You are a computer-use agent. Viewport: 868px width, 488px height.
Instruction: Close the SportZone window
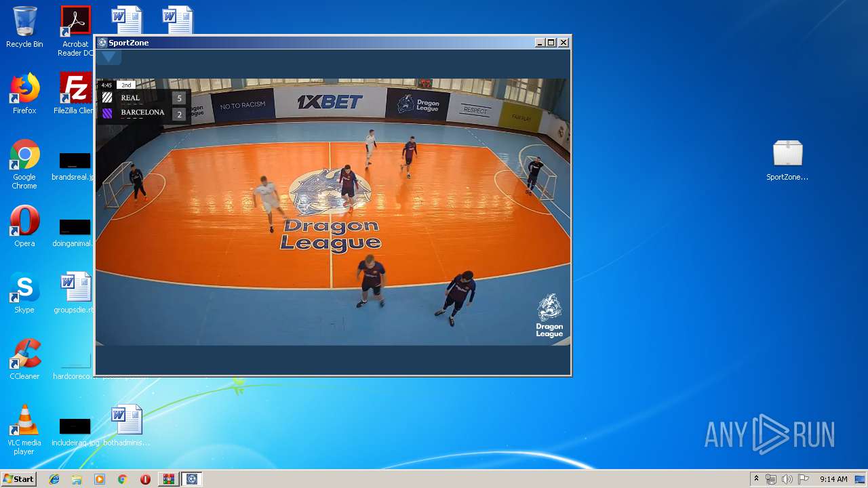coord(564,43)
